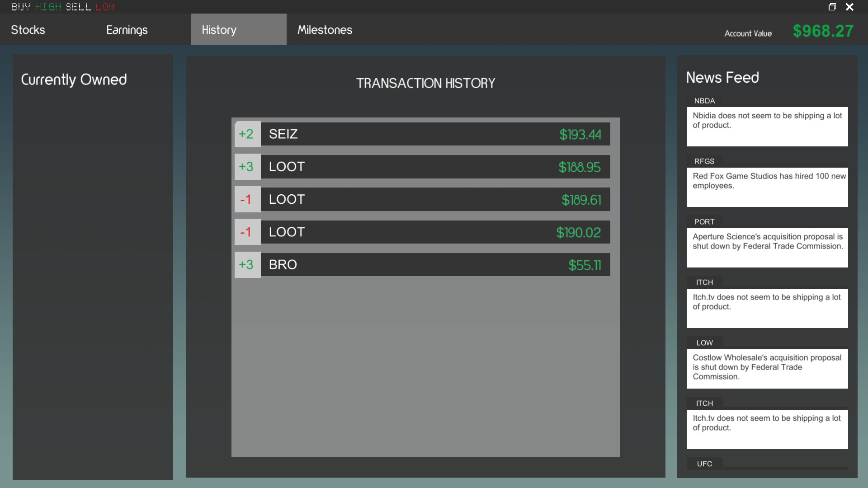Click the +3 badge for BRO
This screenshot has width=868, height=488.
pos(247,265)
